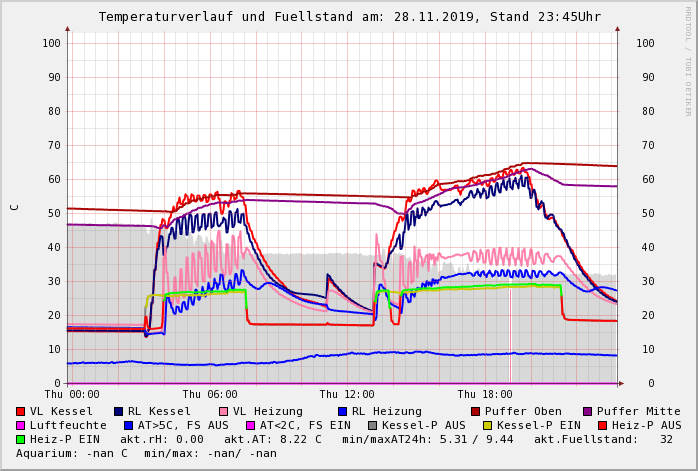Click the 'Thu 00:00' x-axis label
This screenshot has width=698, height=471.
[72, 394]
